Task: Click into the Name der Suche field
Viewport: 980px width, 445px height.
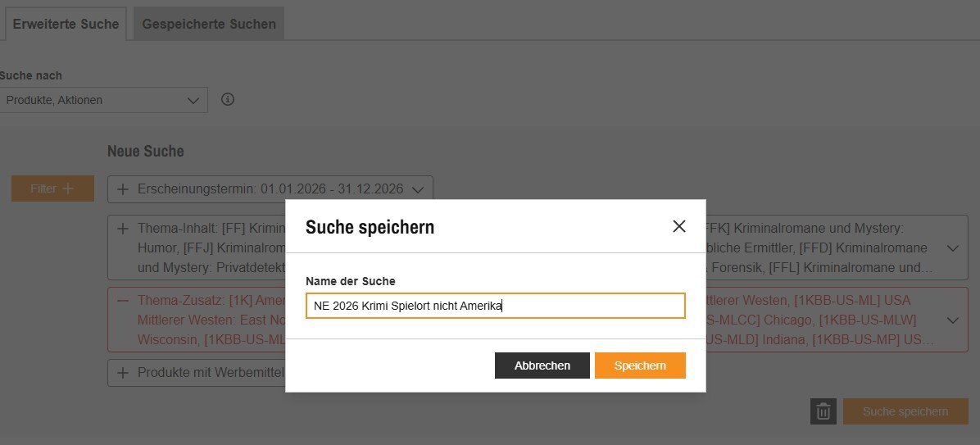Action: [x=495, y=306]
